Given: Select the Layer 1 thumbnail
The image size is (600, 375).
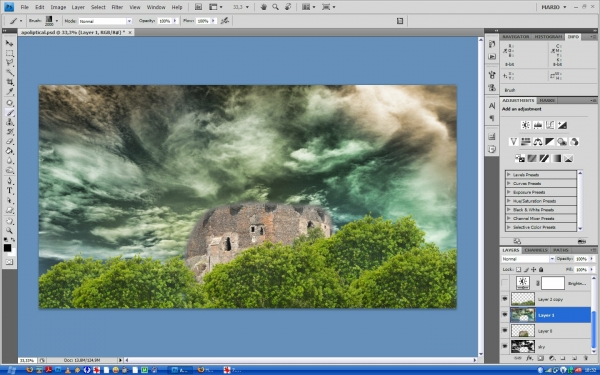Looking at the screenshot, I should [x=523, y=315].
